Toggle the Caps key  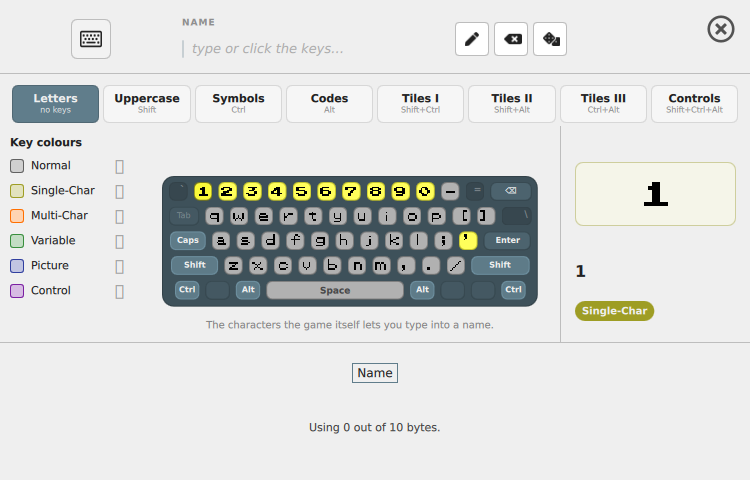188,240
